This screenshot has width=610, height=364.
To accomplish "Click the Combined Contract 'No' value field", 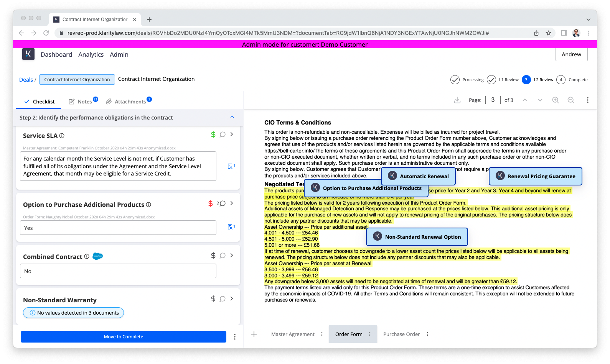I will tap(118, 271).
